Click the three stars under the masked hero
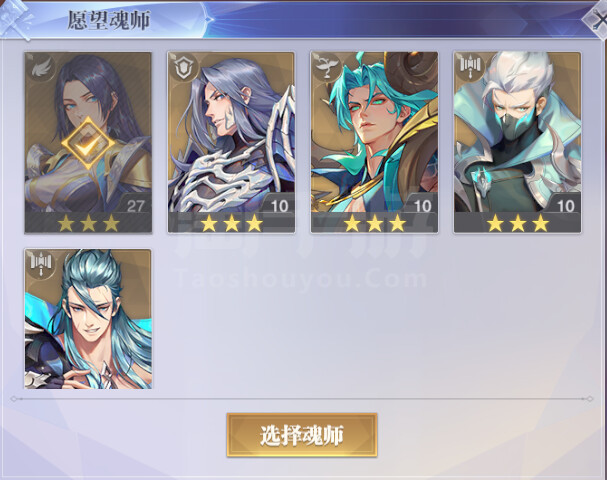607x480 pixels. coord(518,223)
